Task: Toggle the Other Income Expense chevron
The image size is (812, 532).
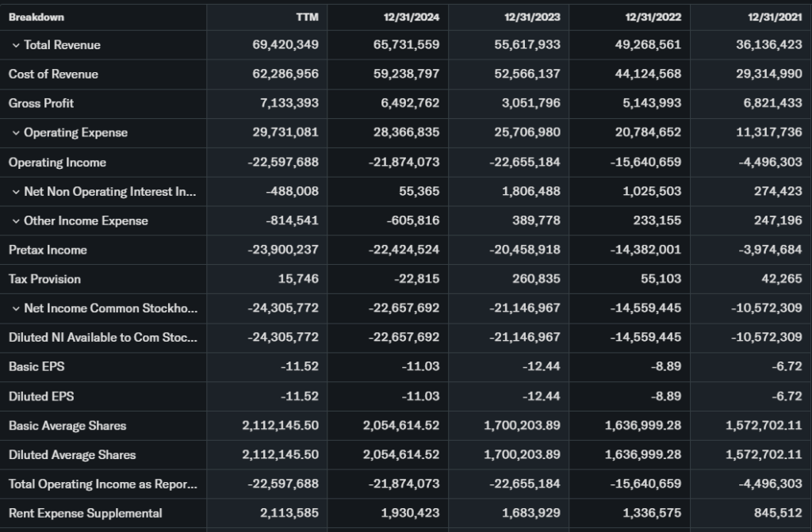Action: (16, 221)
